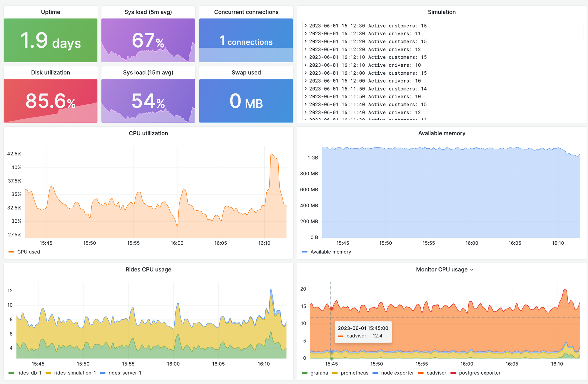The image size is (588, 384).
Task: Toggle the prometheus series visibility
Action: [354, 373]
